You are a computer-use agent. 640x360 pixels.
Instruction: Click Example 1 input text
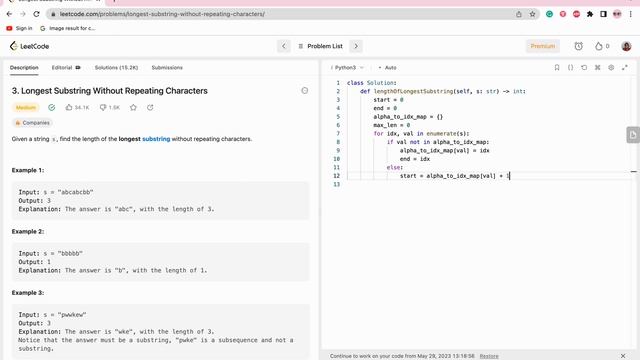tap(56, 192)
